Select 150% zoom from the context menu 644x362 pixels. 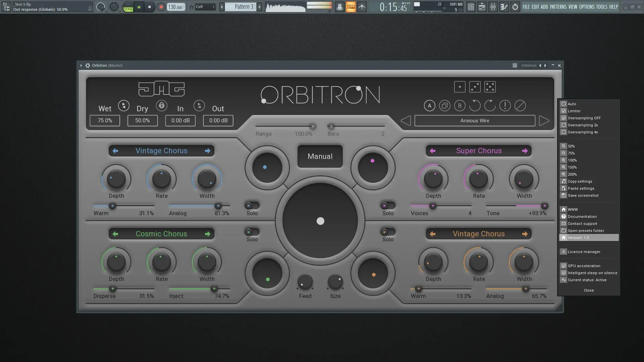(x=572, y=167)
